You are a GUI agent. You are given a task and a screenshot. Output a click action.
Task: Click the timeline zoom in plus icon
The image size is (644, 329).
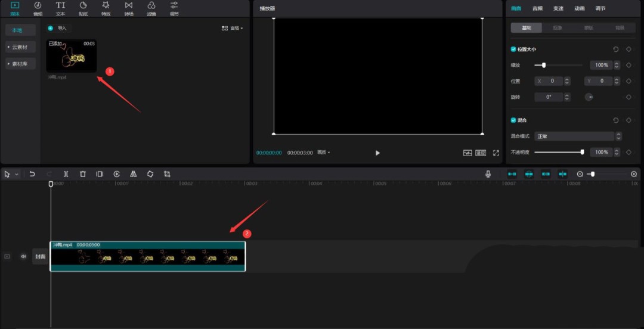coord(634,174)
